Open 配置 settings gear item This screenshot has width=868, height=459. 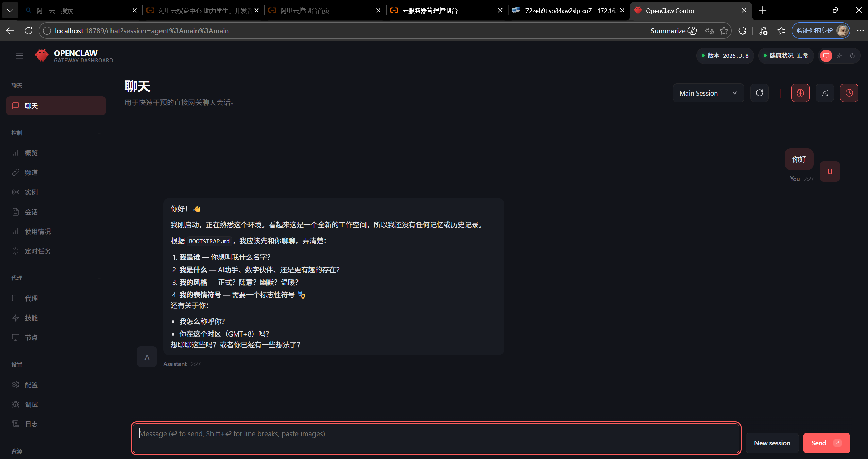31,385
